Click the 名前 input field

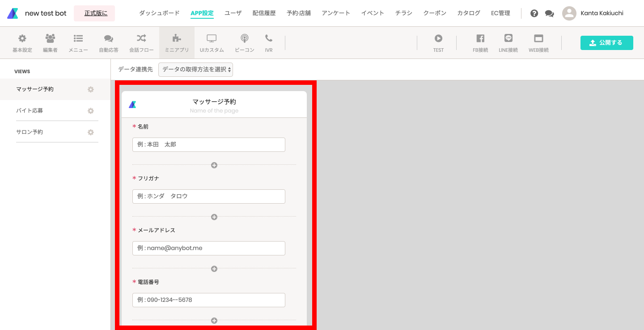[x=209, y=145]
